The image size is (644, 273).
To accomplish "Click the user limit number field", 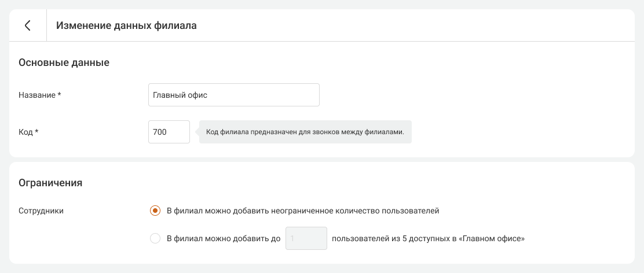I will point(306,238).
